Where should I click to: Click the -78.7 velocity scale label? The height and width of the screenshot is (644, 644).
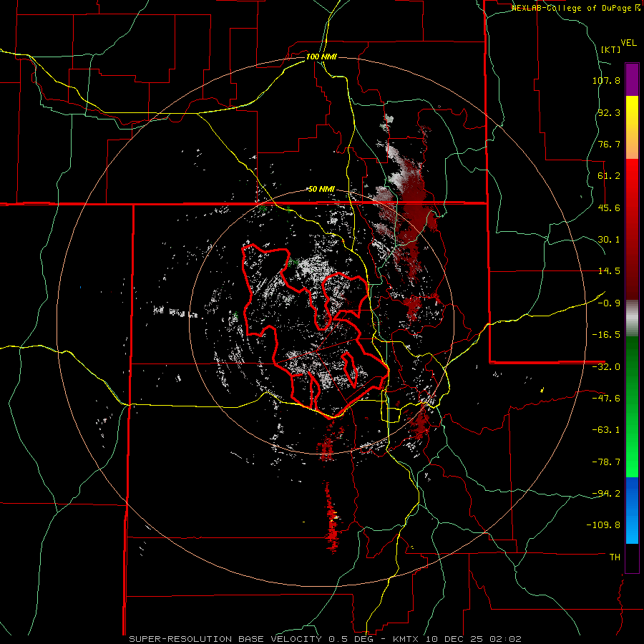point(606,462)
